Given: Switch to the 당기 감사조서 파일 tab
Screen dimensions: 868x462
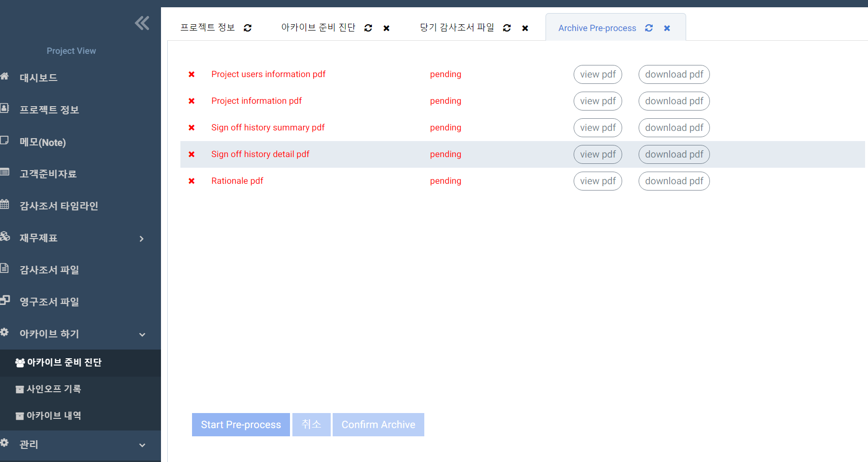Looking at the screenshot, I should [x=456, y=28].
